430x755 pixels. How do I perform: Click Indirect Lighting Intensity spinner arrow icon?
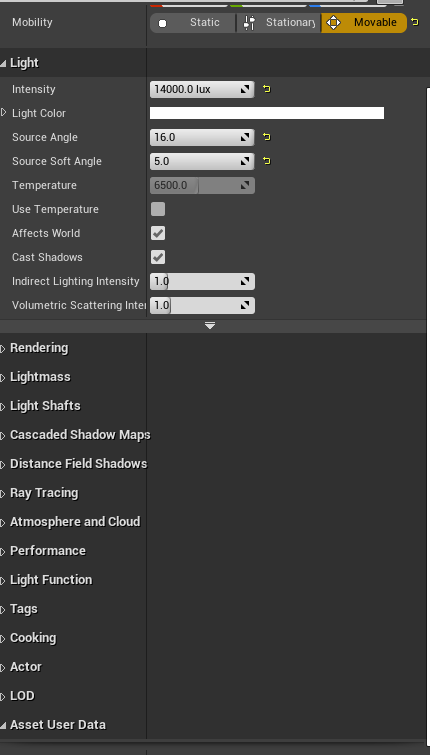(x=246, y=282)
